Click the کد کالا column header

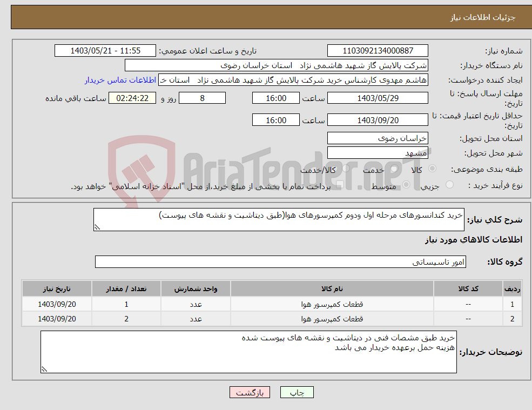click(468, 288)
